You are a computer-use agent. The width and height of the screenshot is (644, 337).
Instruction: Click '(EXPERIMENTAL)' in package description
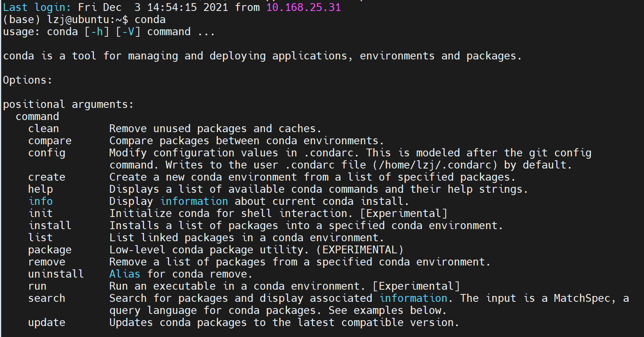pos(360,250)
